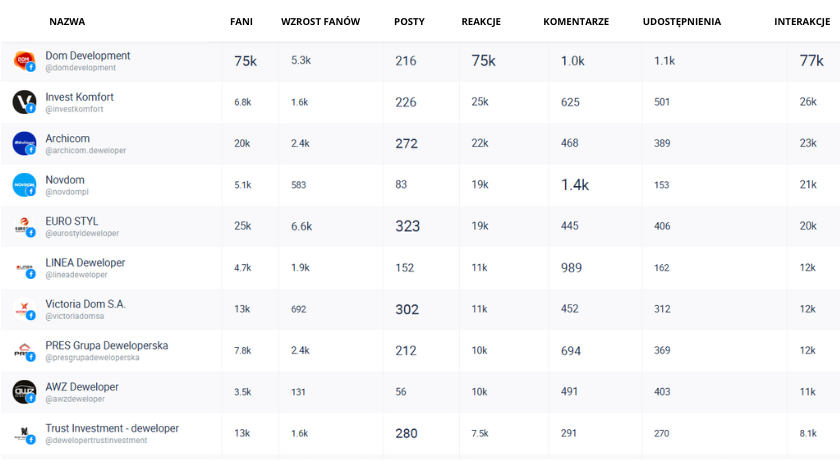Sort table by POSTY column header

click(x=409, y=21)
